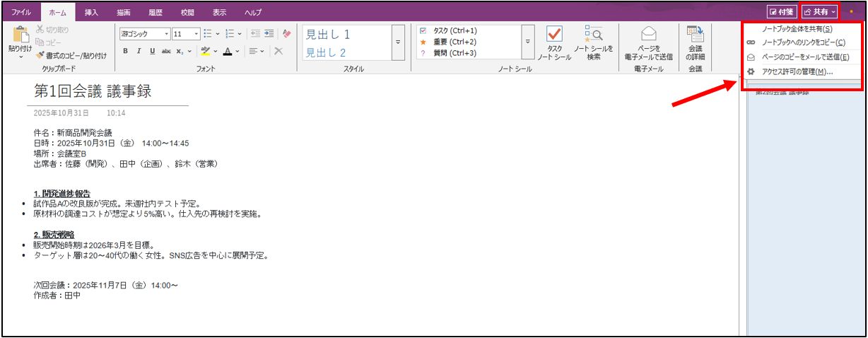Toggle subscript formatting
This screenshot has width=868, height=338.
click(x=180, y=51)
